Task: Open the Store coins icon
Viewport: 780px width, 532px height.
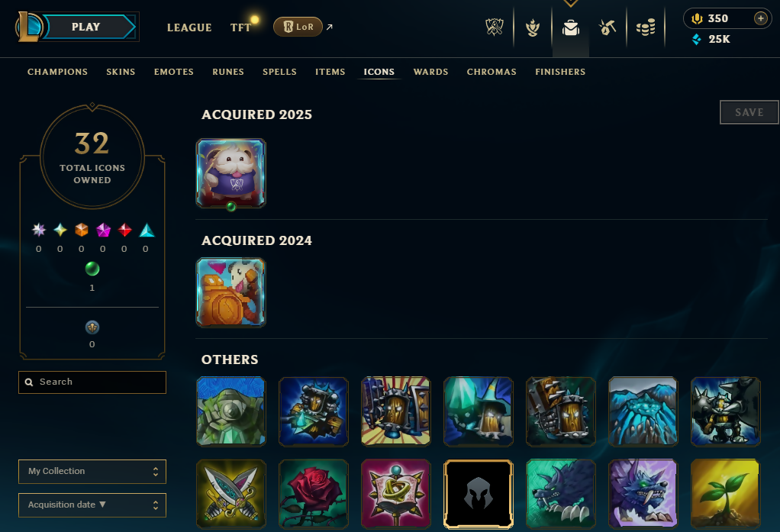Action: [645, 28]
